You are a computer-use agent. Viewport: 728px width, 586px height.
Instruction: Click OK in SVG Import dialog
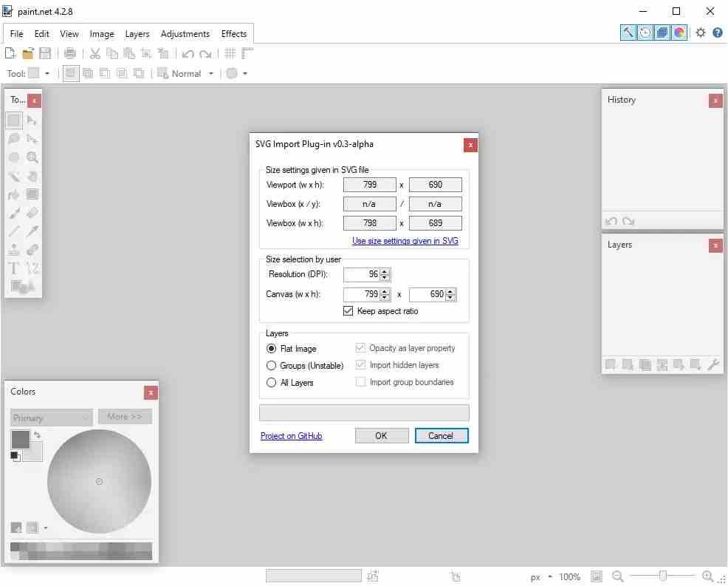point(382,435)
